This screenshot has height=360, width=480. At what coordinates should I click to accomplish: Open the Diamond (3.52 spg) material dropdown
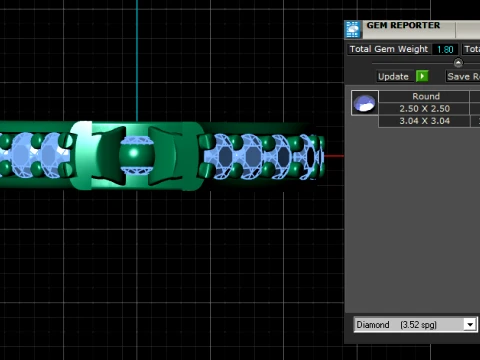(415, 324)
